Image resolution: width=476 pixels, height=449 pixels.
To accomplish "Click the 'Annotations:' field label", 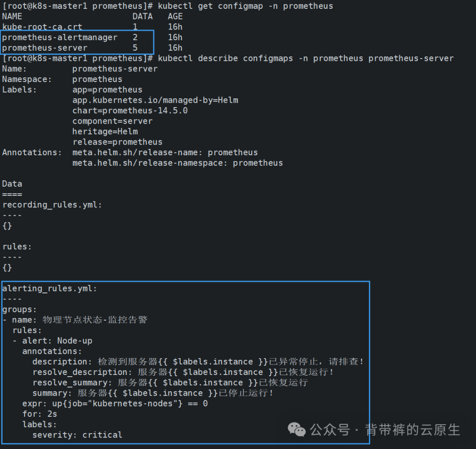I will tap(32, 153).
